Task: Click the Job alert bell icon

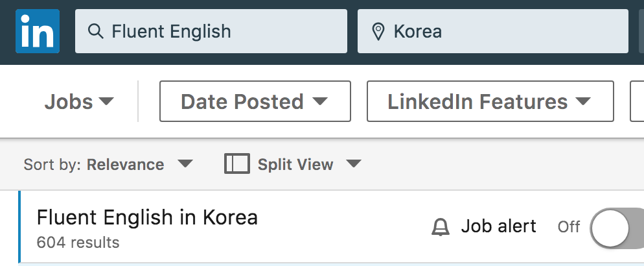Action: pyautogui.click(x=441, y=227)
